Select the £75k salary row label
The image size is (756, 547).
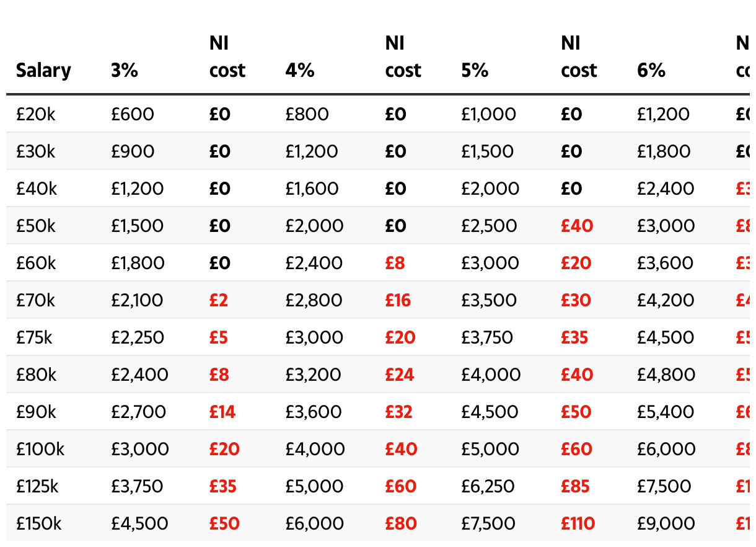36,337
